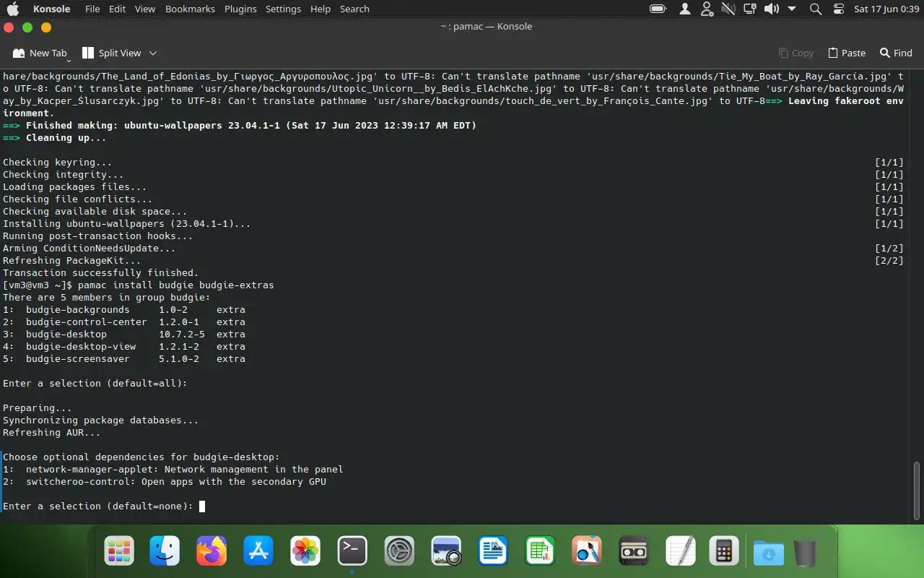This screenshot has height=578, width=924.
Task: Open the wired network status icon
Action: click(749, 9)
